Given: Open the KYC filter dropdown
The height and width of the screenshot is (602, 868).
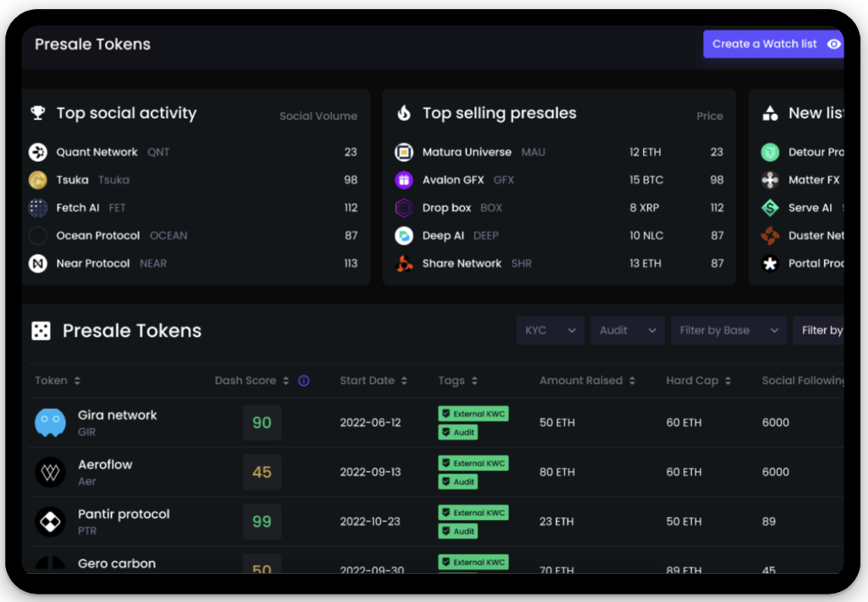Looking at the screenshot, I should click(550, 331).
